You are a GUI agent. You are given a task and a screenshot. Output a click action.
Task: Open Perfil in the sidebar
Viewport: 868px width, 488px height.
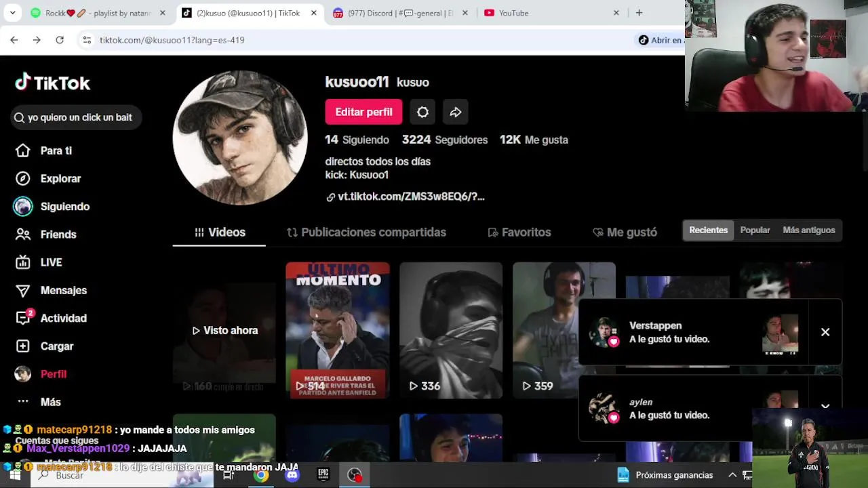[x=41, y=374]
